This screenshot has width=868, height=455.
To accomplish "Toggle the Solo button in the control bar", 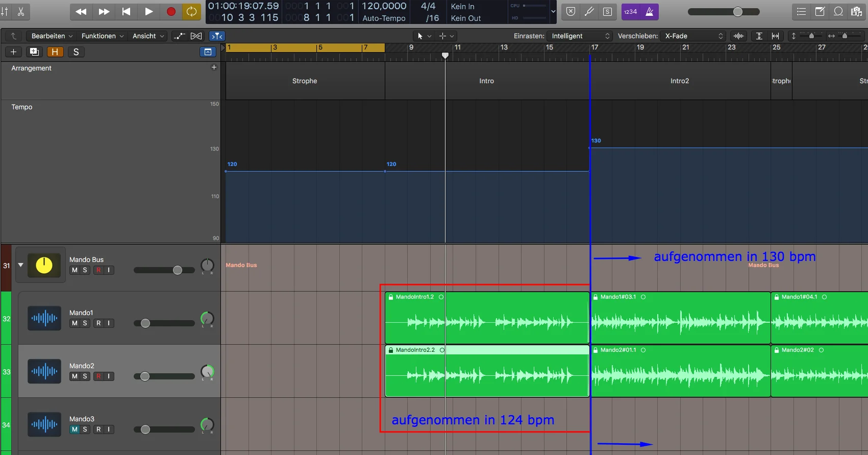I will click(607, 12).
